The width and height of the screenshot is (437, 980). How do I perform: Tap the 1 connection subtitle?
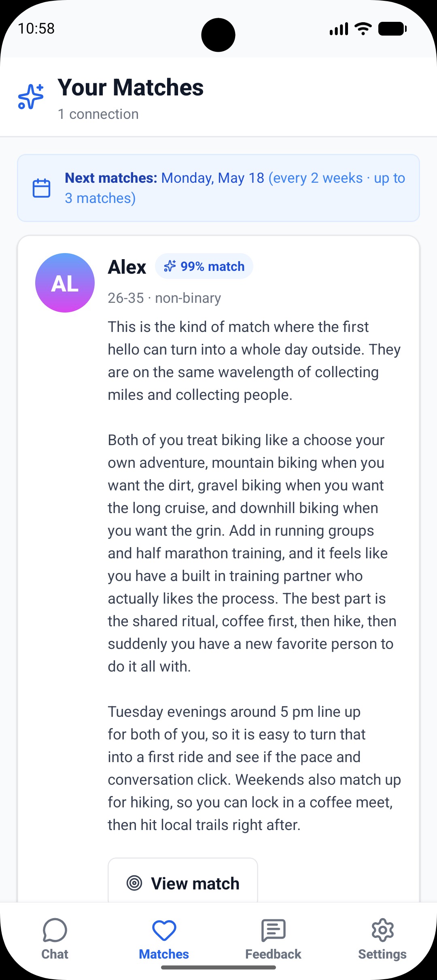[x=98, y=114]
